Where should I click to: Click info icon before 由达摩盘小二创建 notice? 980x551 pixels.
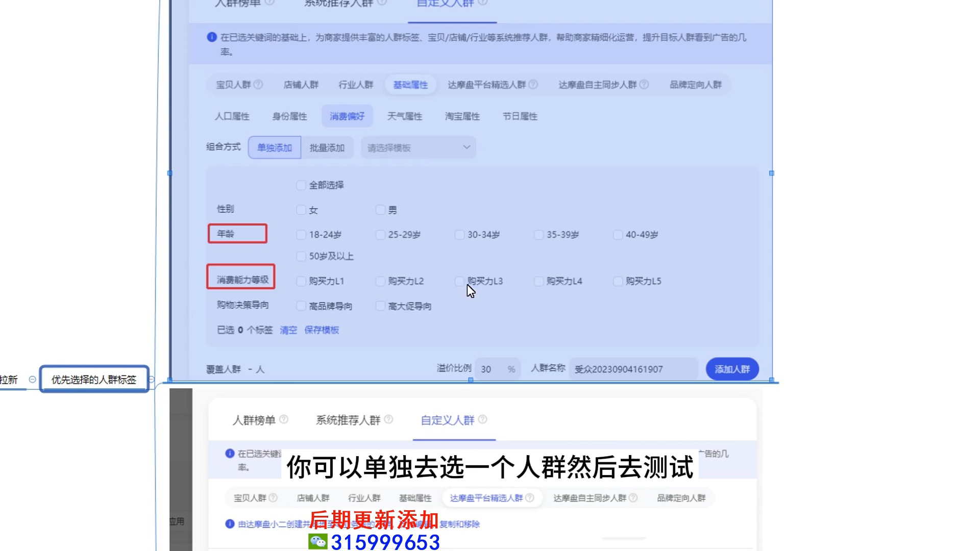pyautogui.click(x=230, y=524)
